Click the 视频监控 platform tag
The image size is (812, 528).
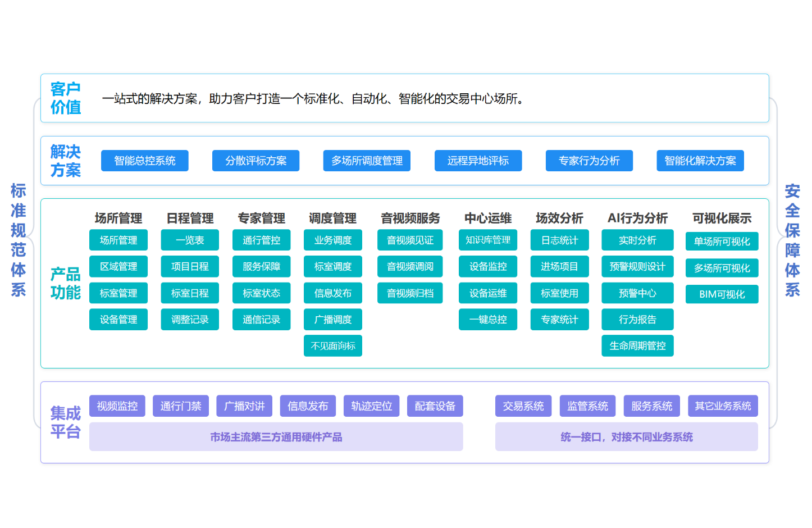[117, 406]
